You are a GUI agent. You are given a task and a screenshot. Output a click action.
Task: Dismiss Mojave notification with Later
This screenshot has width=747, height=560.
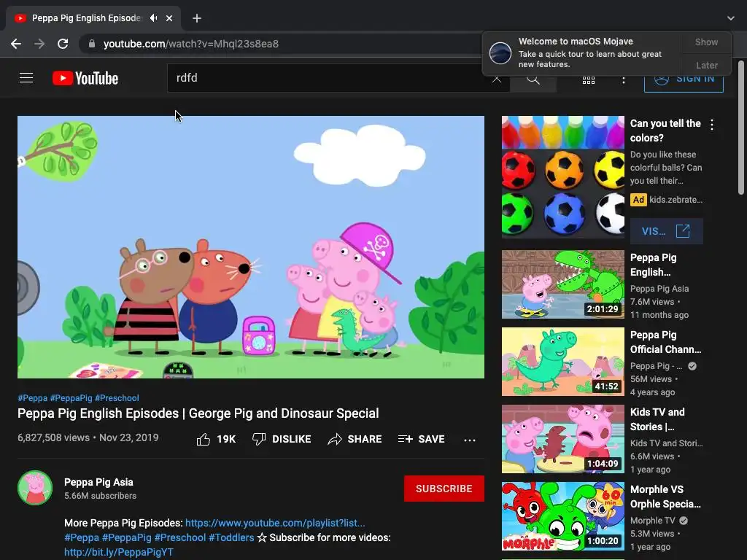(x=706, y=65)
